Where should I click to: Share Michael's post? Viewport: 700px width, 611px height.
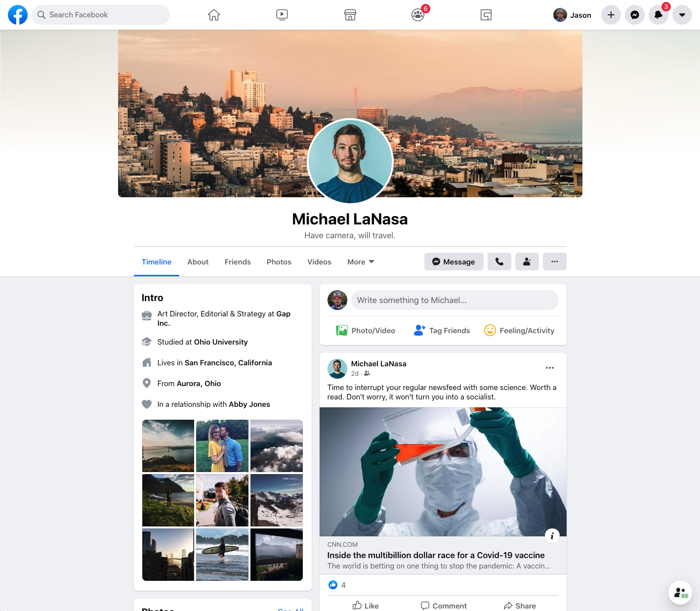point(520,606)
